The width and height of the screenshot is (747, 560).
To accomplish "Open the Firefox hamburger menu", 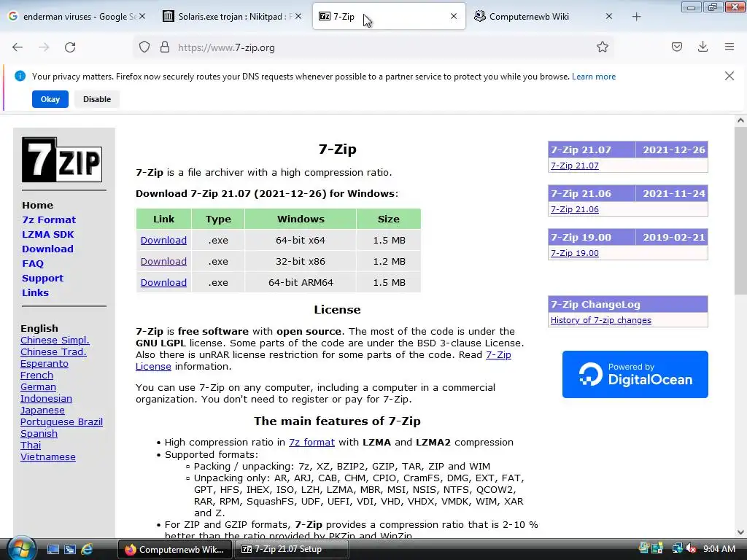I will 729,47.
